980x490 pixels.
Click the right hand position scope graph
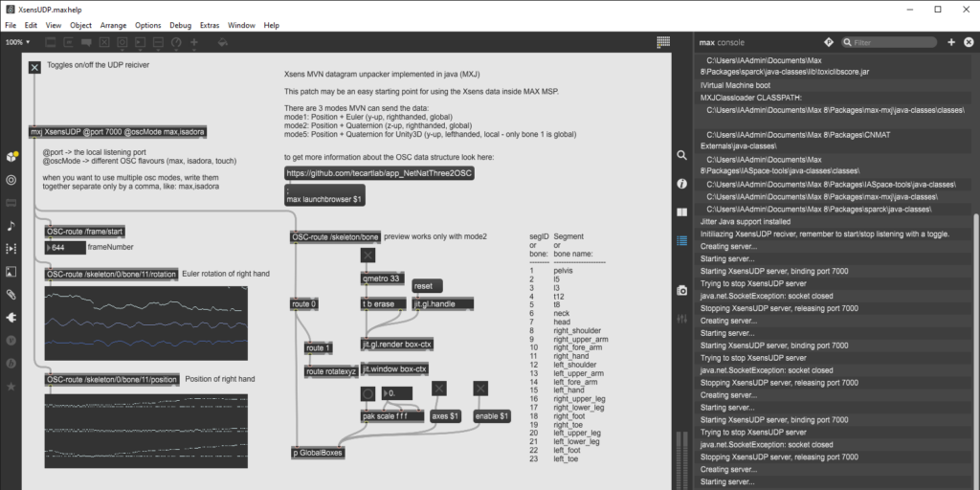click(x=145, y=431)
